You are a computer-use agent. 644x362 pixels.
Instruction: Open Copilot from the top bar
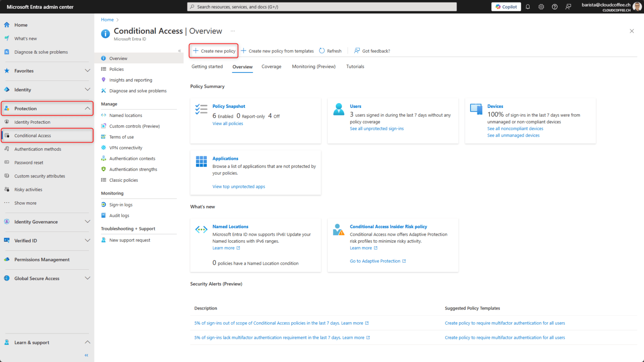506,6
